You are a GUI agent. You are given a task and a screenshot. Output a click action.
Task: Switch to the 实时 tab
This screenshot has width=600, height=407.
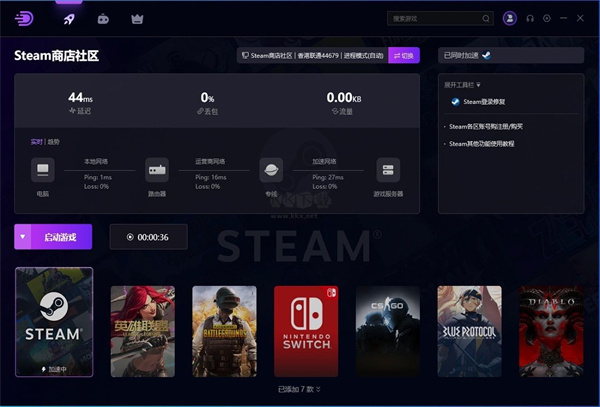pos(37,142)
